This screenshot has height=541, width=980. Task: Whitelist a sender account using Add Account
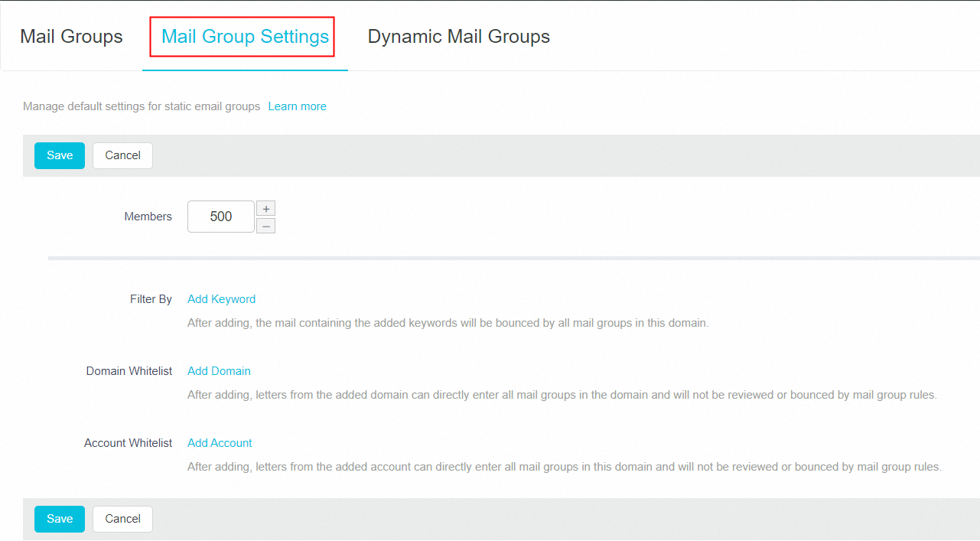(x=220, y=442)
